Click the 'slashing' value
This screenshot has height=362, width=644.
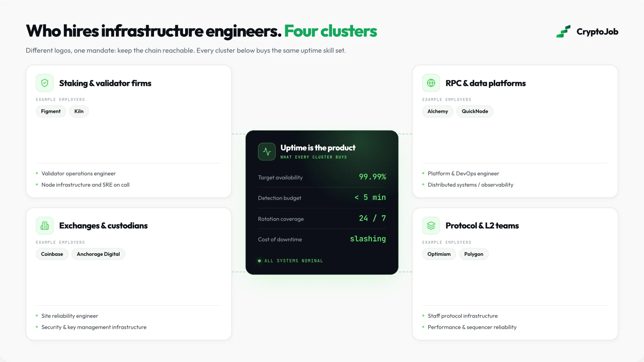[x=368, y=239]
